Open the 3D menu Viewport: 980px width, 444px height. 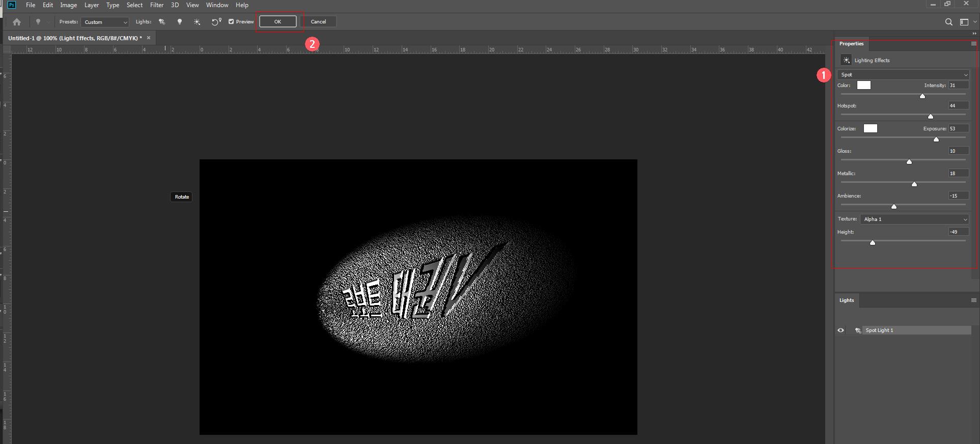coord(175,5)
